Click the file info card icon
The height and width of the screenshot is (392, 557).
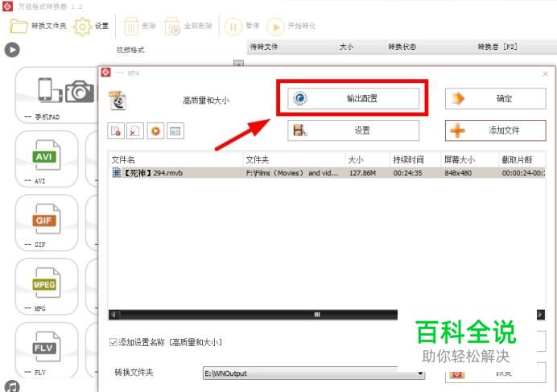[x=175, y=130]
